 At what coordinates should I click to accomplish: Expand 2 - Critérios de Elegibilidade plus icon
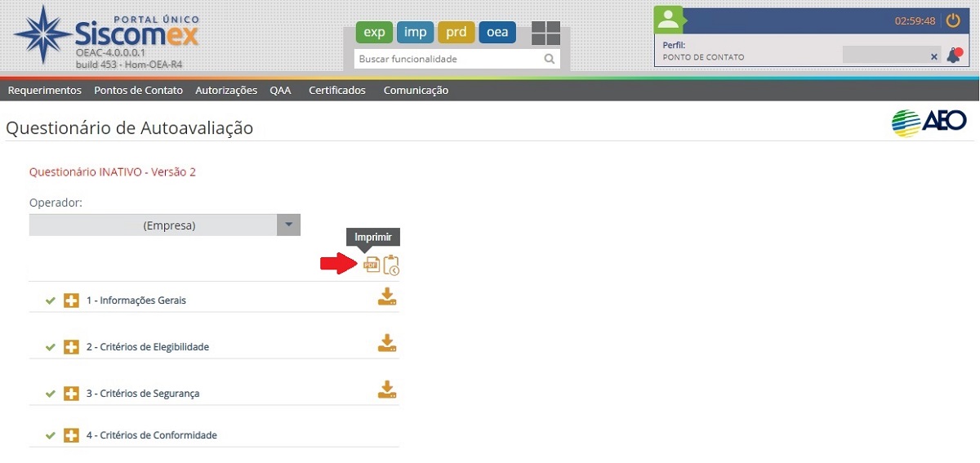tap(72, 347)
